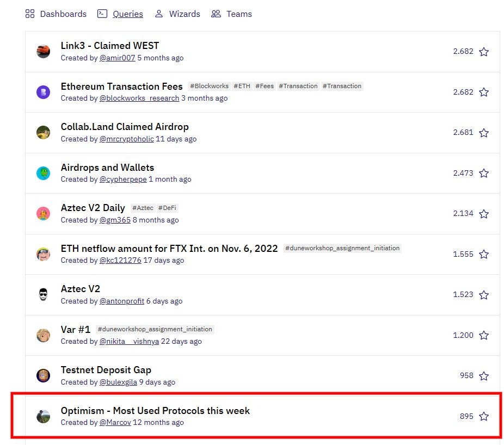Click the kc121276 avatar on ETH netflow row

[43, 254]
